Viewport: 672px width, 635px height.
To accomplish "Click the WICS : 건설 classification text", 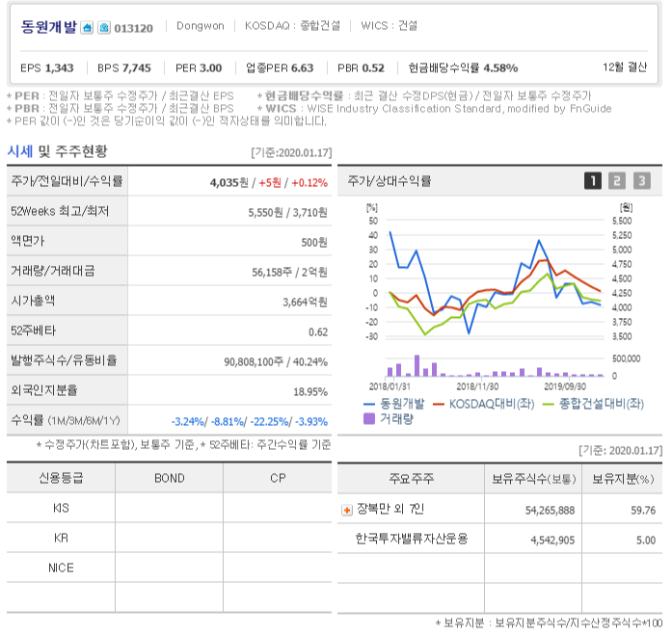I will pyautogui.click(x=389, y=26).
